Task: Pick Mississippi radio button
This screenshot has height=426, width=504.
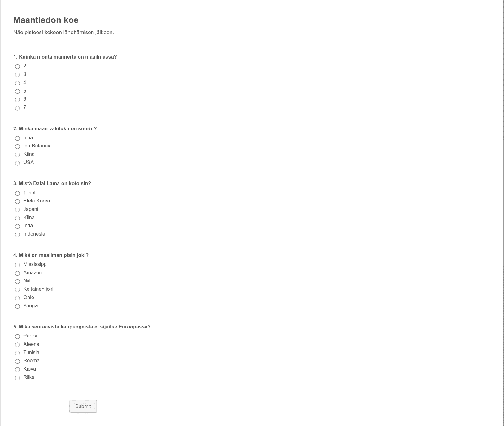Action: pos(17,265)
